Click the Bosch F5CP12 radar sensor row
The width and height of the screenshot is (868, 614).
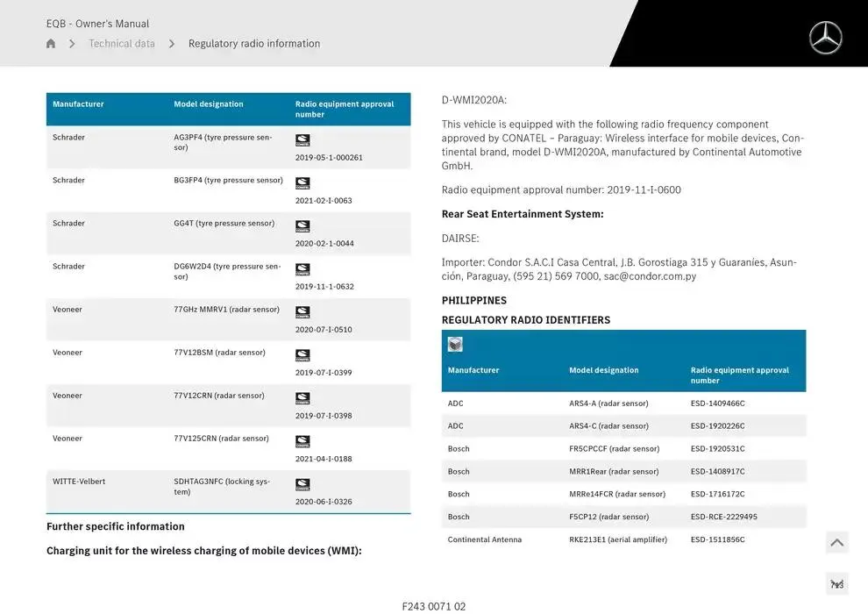(623, 516)
